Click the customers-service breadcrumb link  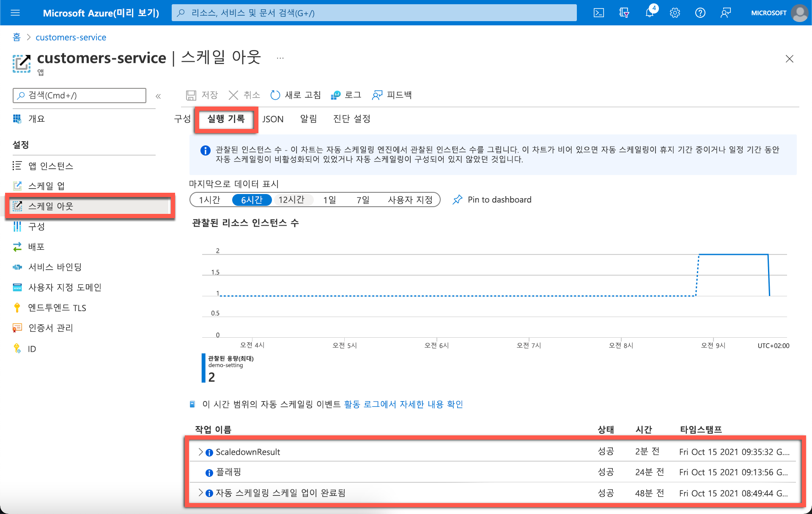pyautogui.click(x=71, y=37)
